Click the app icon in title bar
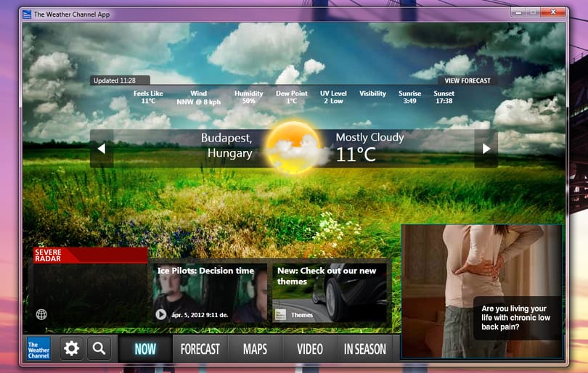Viewport: 588px width, 373px height. 27,15
